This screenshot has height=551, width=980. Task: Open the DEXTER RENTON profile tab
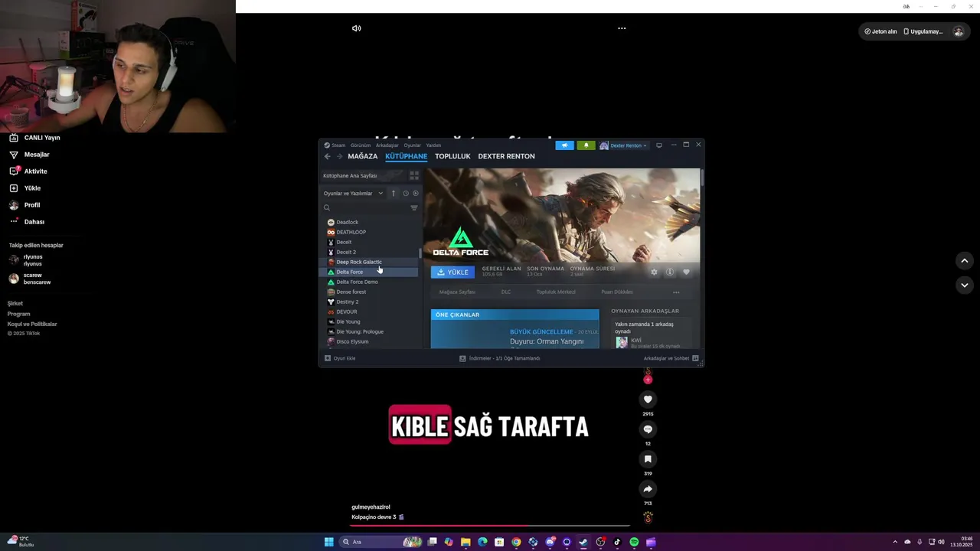click(507, 156)
